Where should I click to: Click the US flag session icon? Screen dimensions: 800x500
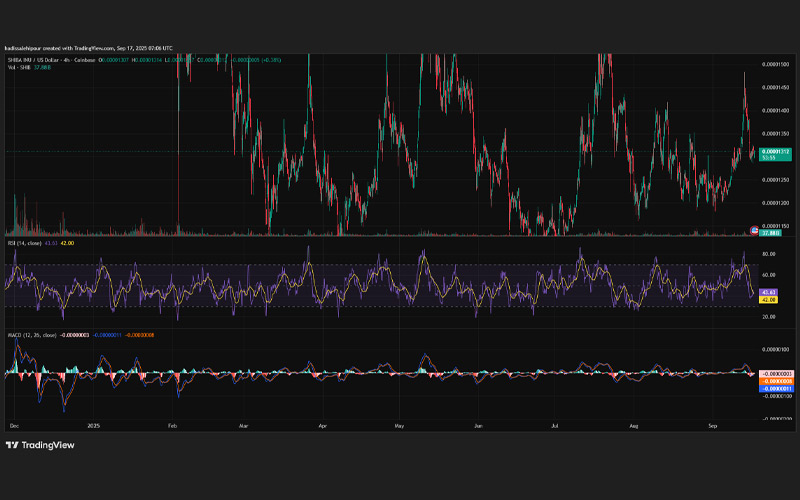pyautogui.click(x=754, y=231)
